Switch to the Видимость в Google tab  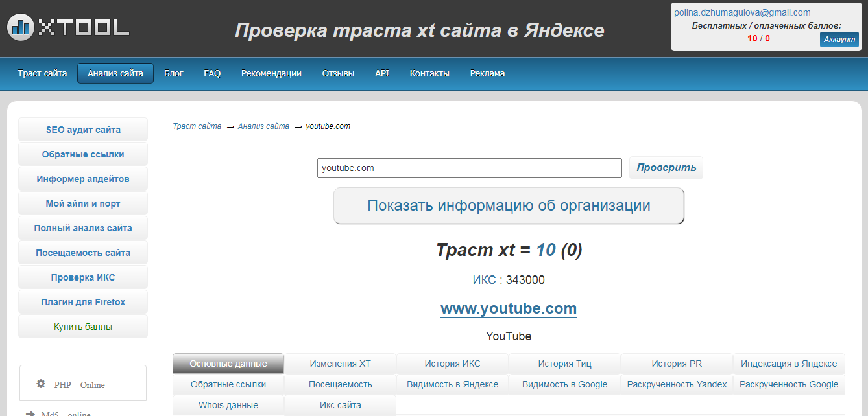point(565,384)
